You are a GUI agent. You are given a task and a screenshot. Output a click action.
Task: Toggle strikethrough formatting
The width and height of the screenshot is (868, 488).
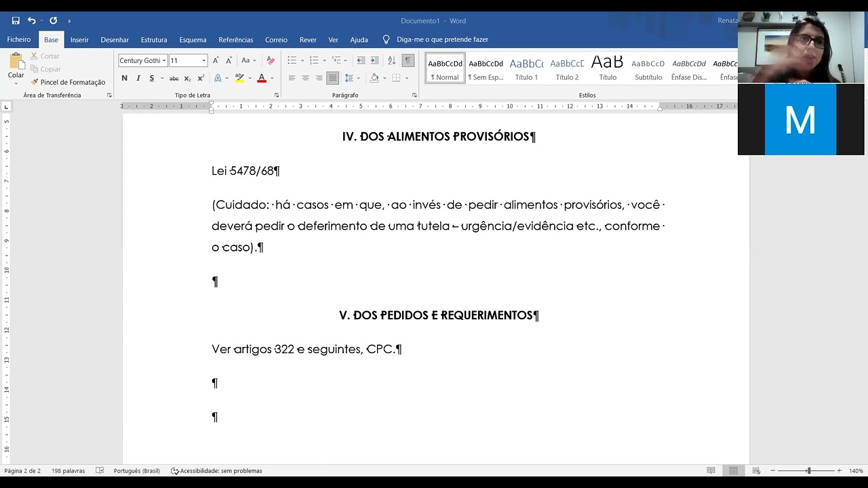point(174,78)
